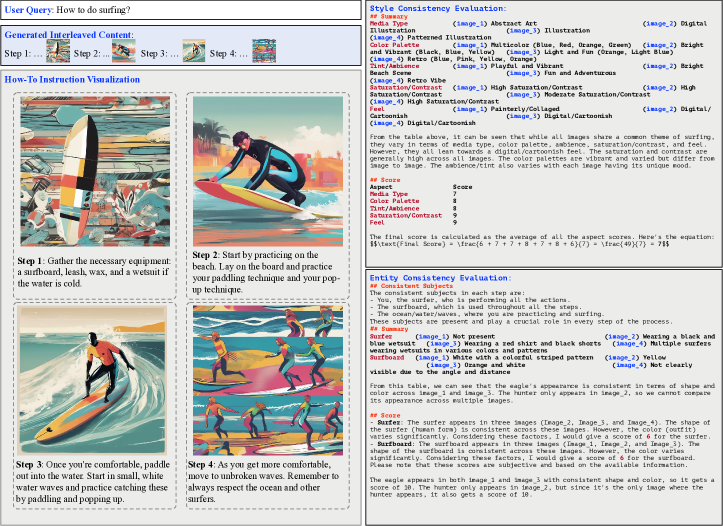Click '(image_4) Retro Vibe' text
The image size is (723, 526).
(x=408, y=81)
